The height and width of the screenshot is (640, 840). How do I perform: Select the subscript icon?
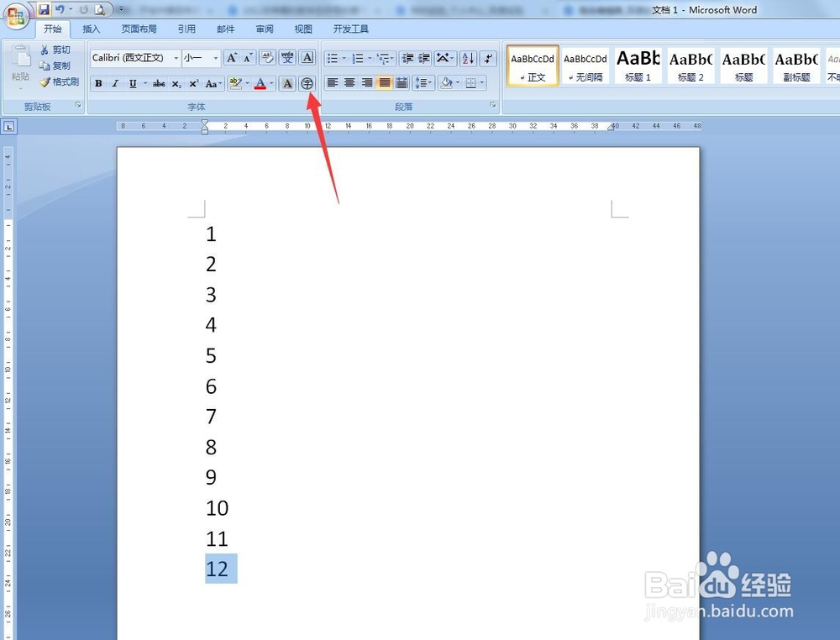pos(176,82)
